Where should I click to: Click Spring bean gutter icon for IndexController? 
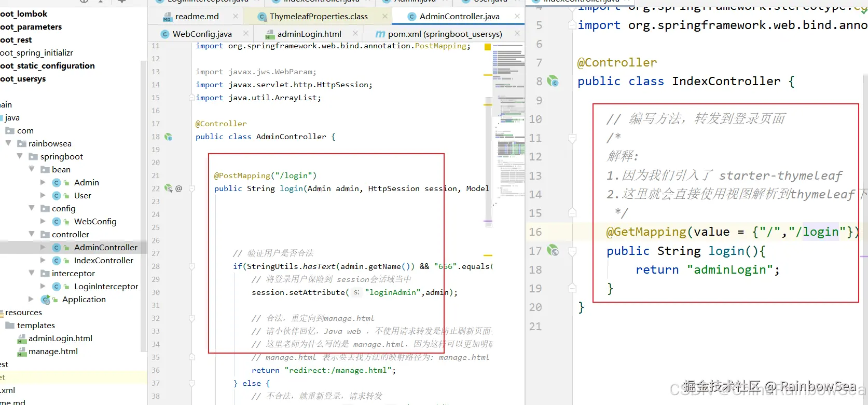point(553,81)
